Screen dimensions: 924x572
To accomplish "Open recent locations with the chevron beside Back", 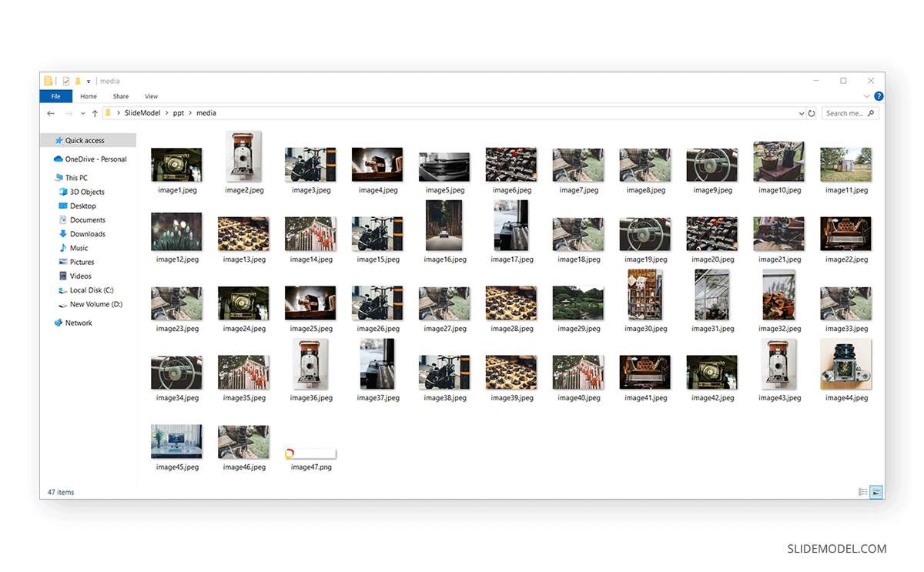I will point(82,112).
